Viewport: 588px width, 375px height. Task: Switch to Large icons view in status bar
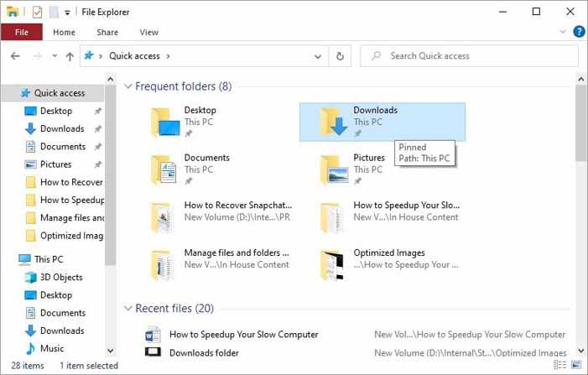coord(575,365)
